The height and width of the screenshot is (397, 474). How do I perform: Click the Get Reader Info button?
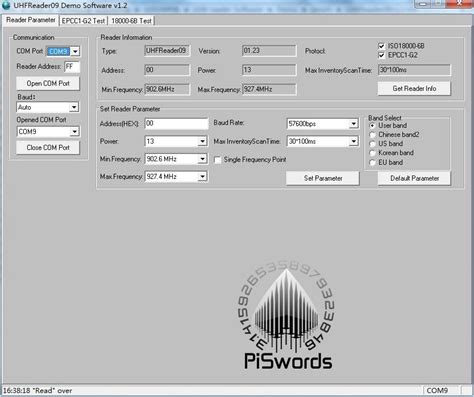coord(414,89)
